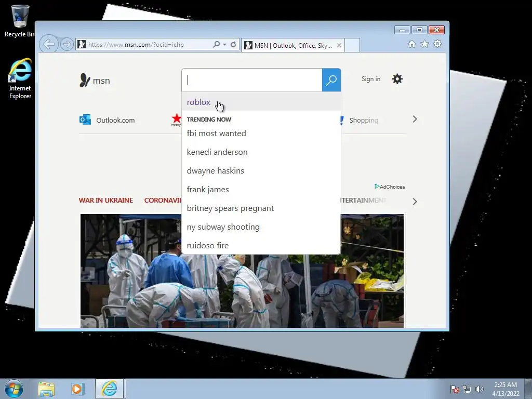This screenshot has height=399, width=532.
Task: Minimize the Internet Explorer window
Action: coord(402,30)
